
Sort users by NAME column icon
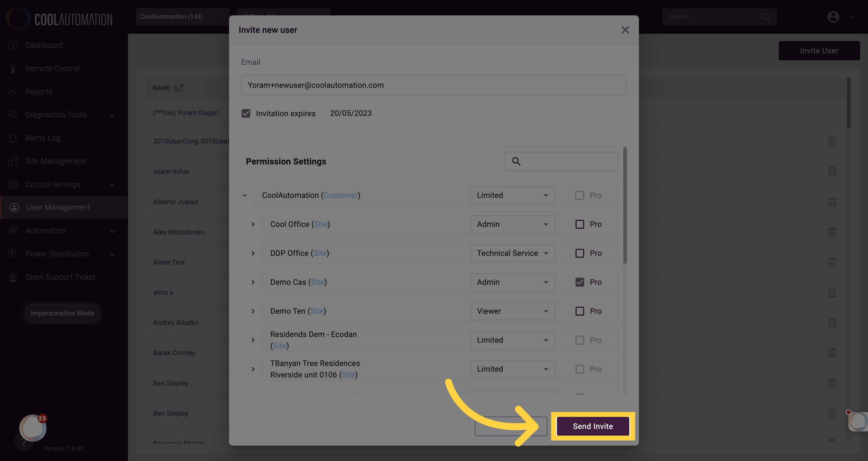(x=178, y=88)
